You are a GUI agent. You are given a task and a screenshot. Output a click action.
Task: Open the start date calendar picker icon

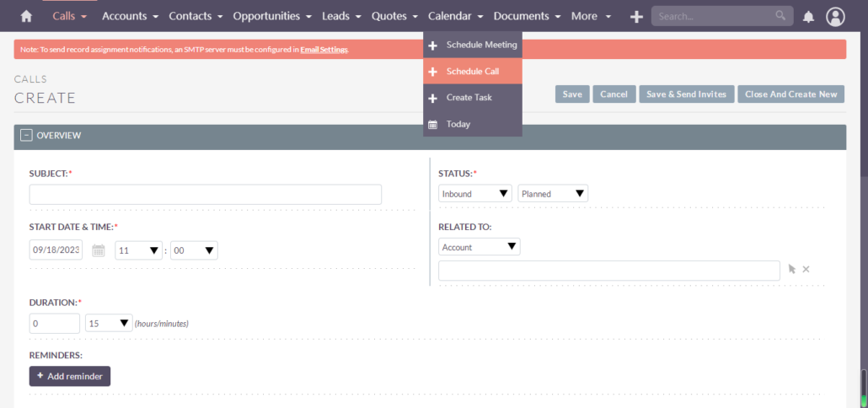pos(99,250)
